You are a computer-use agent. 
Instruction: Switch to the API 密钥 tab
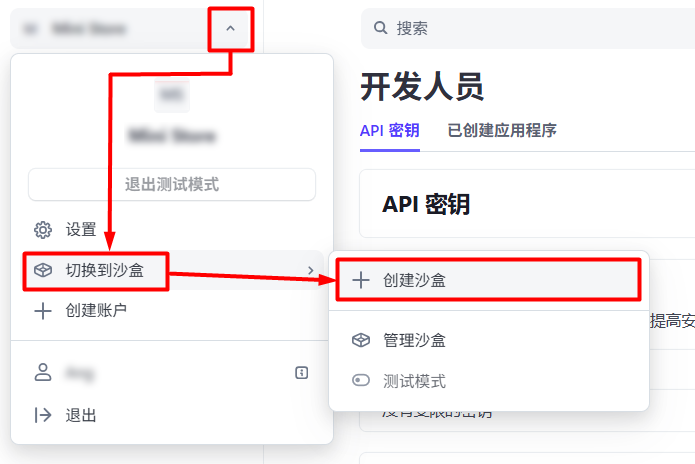(x=389, y=130)
